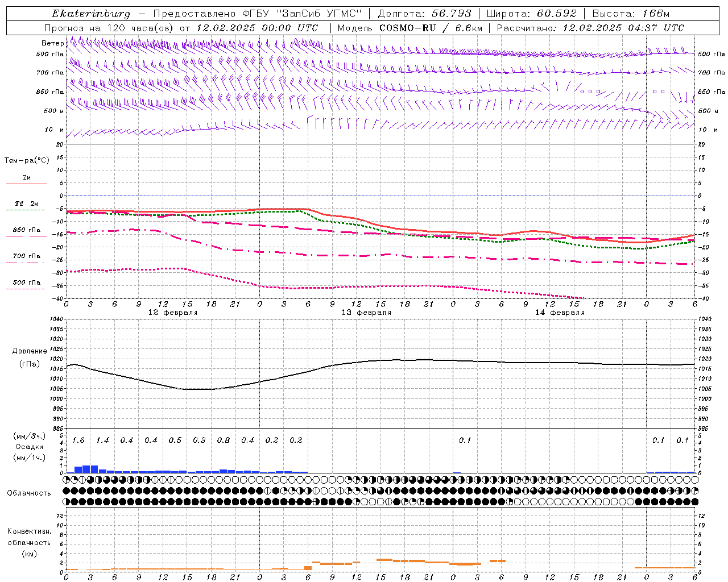The height and width of the screenshot is (582, 728).
Task: Click the 'Осадки' precipitation label
Action: (x=29, y=447)
